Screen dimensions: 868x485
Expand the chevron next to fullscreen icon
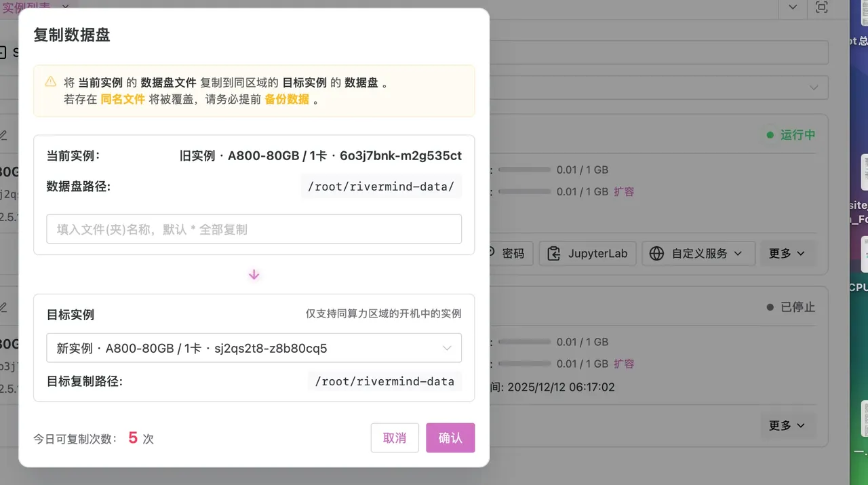(x=793, y=7)
